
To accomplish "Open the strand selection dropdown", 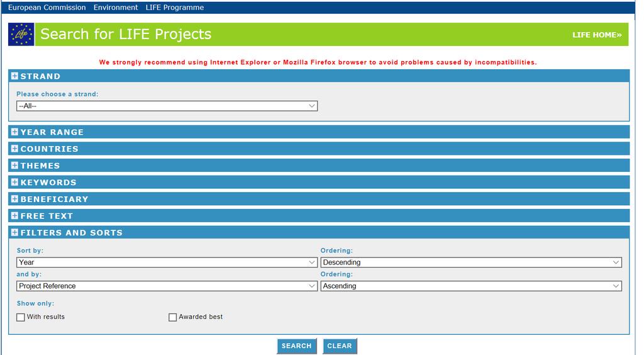I will pyautogui.click(x=167, y=106).
